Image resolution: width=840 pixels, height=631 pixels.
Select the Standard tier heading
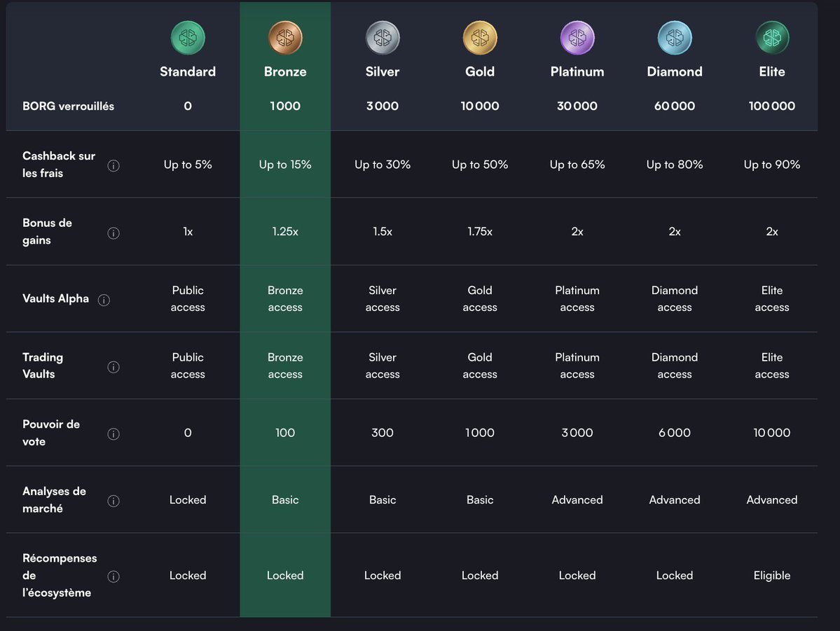[188, 71]
